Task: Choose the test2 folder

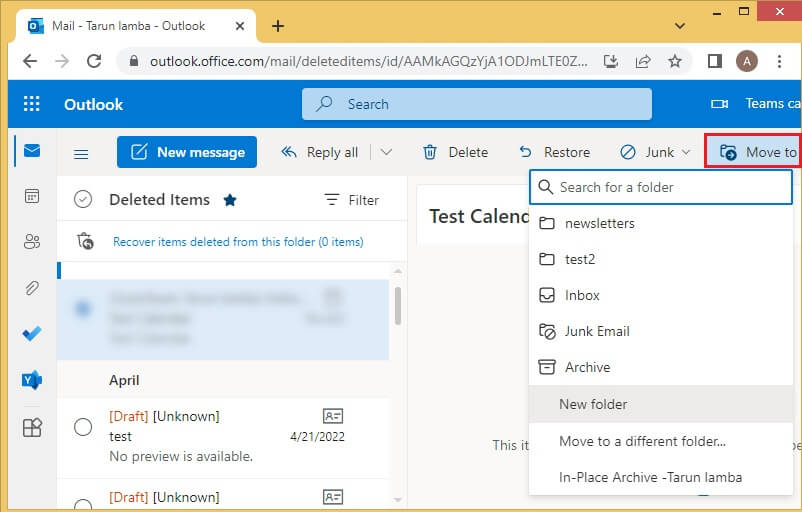Action: pyautogui.click(x=661, y=259)
